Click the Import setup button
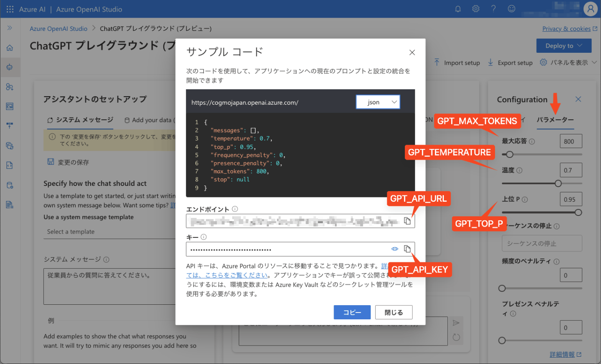Image resolution: width=601 pixels, height=364 pixels. coord(457,63)
